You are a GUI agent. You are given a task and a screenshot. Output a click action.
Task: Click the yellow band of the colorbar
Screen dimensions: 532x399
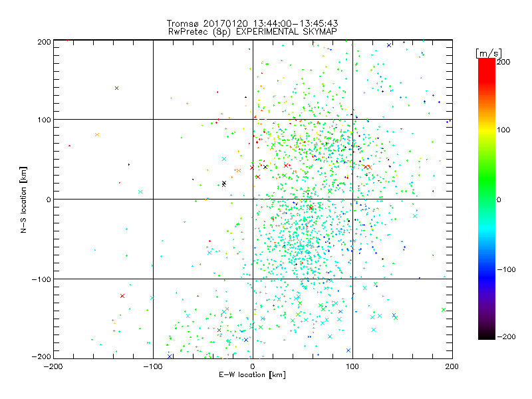[487, 130]
